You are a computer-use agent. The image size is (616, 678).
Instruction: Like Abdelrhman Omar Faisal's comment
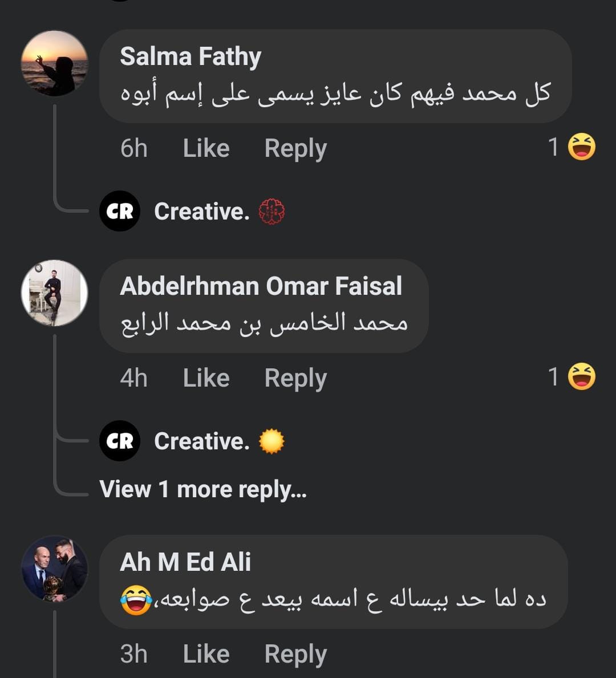pyautogui.click(x=206, y=378)
